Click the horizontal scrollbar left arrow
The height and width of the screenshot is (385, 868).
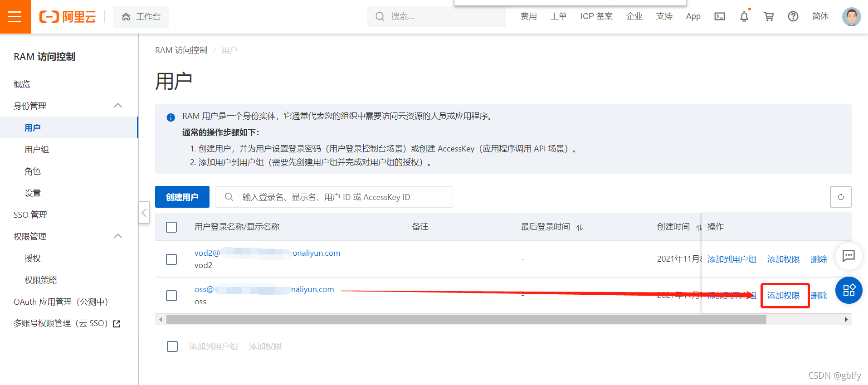pos(161,320)
